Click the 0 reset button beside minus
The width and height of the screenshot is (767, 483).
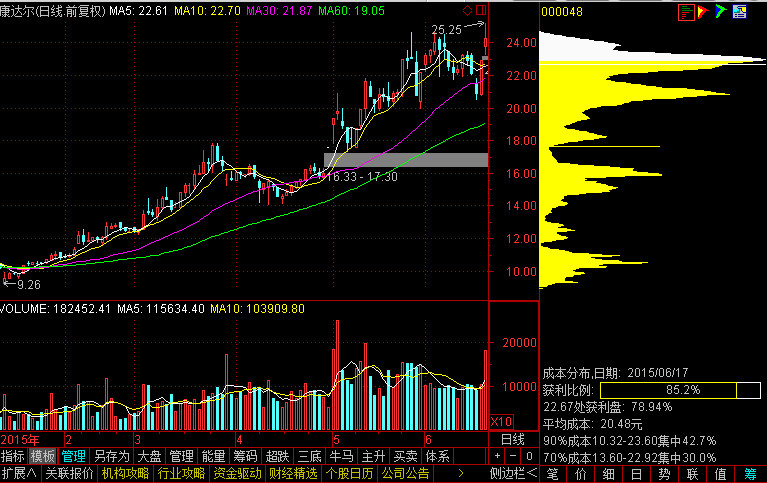[x=527, y=456]
